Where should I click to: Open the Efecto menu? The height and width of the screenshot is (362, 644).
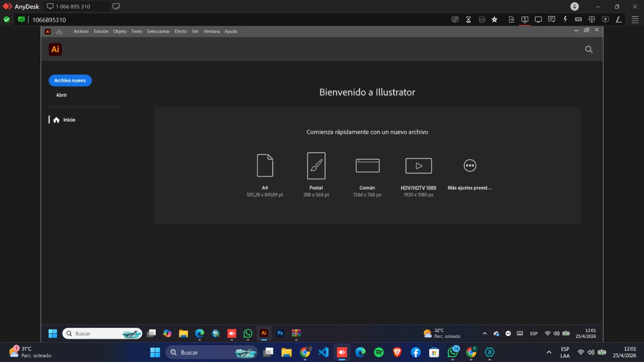click(181, 31)
